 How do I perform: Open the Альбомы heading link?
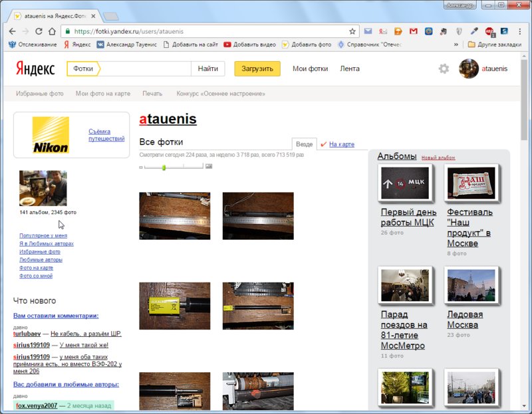[x=397, y=156]
